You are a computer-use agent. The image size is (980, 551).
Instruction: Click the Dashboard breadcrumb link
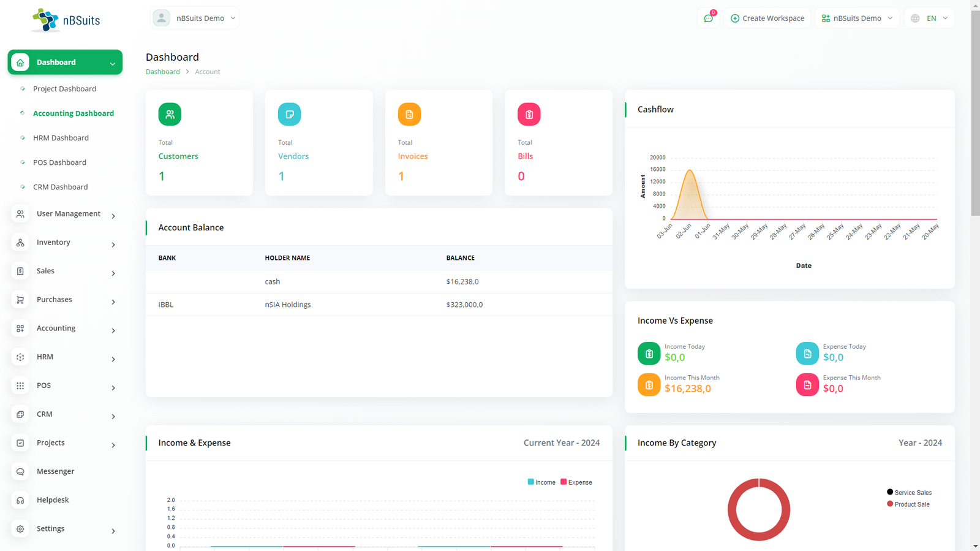(163, 72)
